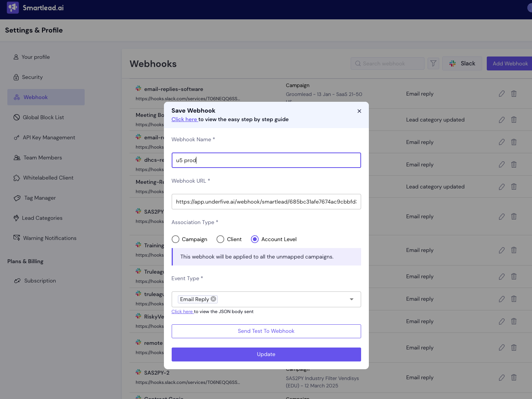This screenshot has height=399, width=532.
Task: Open the filter icon beside webhook search
Action: (x=433, y=63)
